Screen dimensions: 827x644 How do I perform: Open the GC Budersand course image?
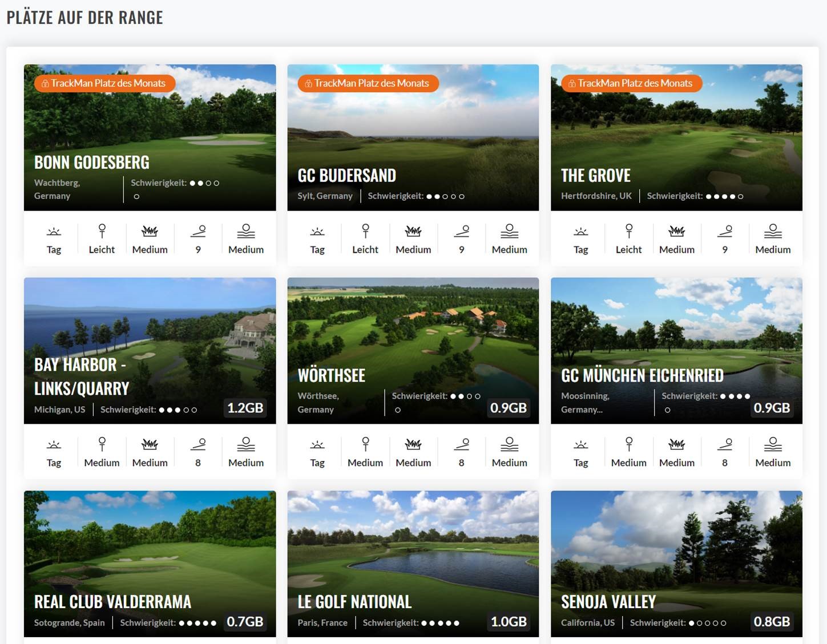(413, 137)
